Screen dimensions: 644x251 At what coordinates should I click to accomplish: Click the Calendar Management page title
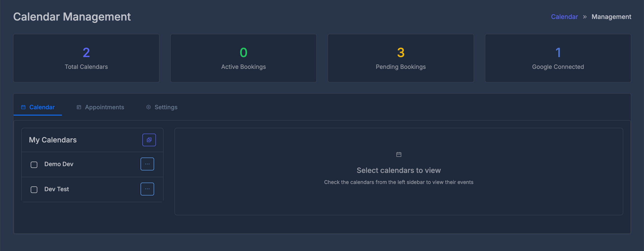[72, 17]
